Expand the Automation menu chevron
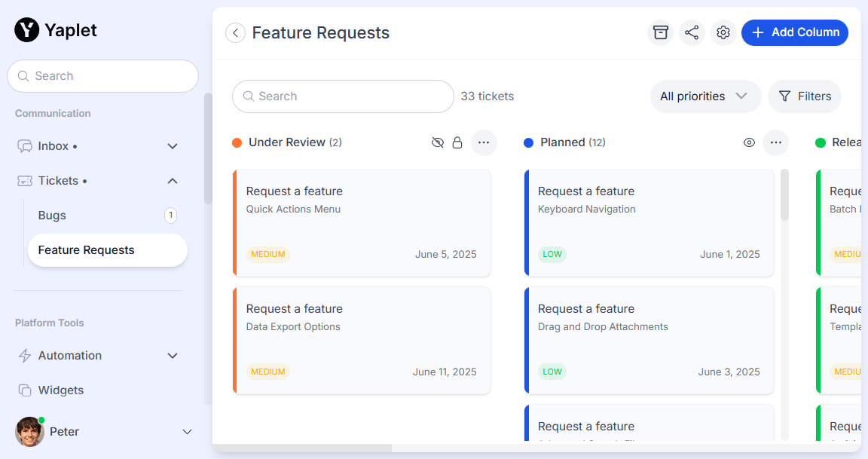Screen dimensions: 868x459 (173, 356)
